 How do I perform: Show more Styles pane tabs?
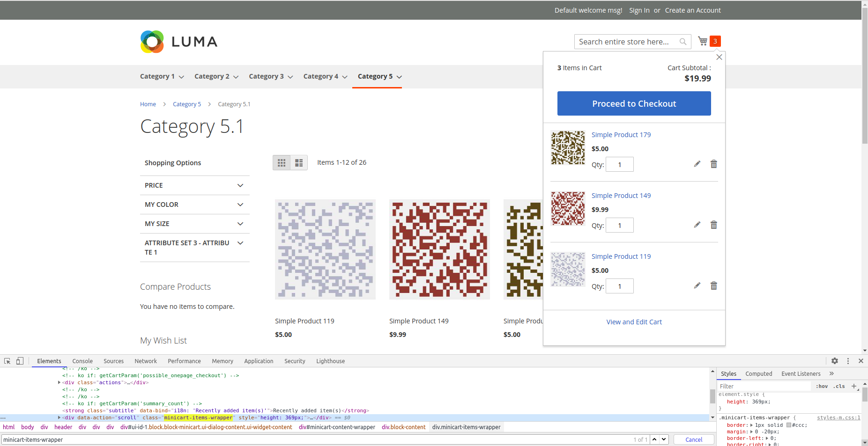[x=831, y=373]
